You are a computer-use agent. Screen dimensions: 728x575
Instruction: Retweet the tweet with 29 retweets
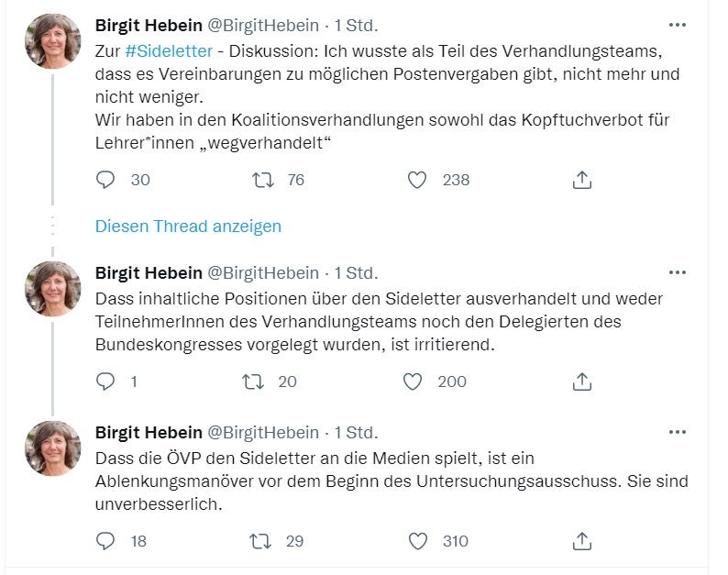[x=263, y=541]
